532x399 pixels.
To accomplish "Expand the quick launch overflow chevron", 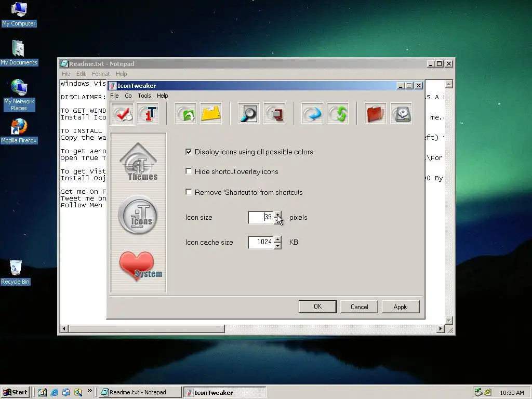I will click(89, 391).
